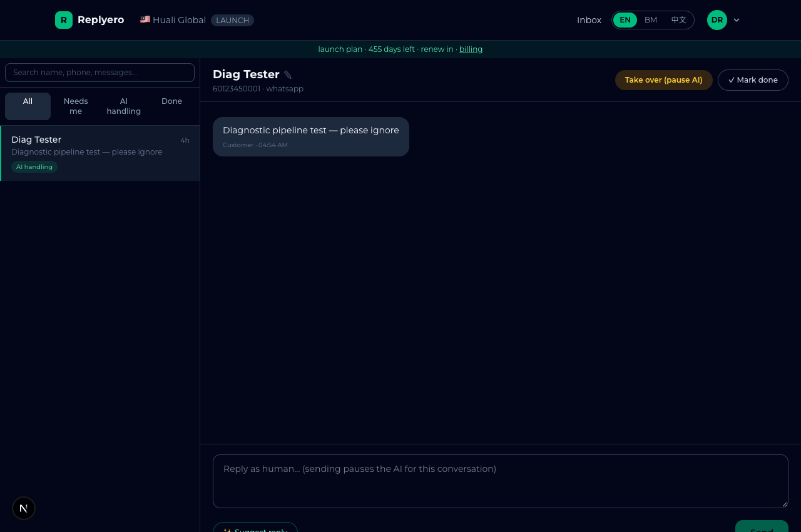Click Take over (pause AI) button

point(664,80)
